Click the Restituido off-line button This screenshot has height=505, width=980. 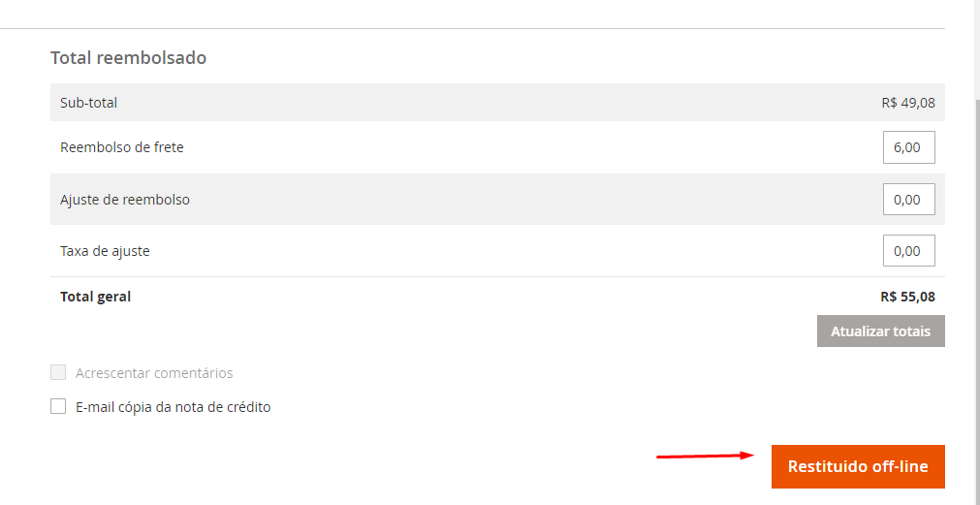[x=858, y=466]
